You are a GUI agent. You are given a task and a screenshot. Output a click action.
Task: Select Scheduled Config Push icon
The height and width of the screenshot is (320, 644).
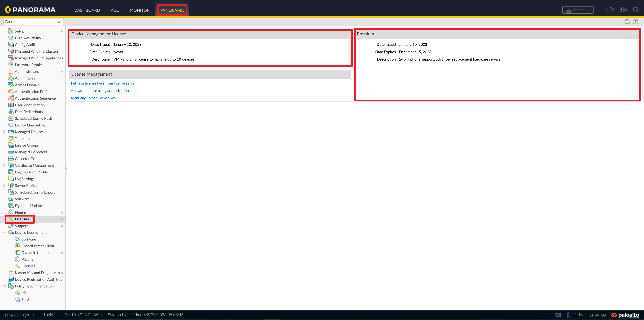11,118
